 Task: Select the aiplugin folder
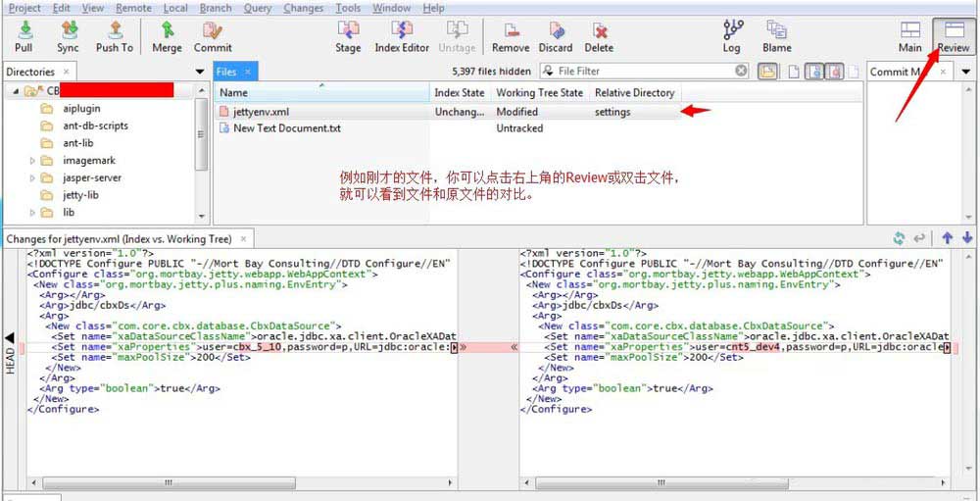tap(81, 109)
